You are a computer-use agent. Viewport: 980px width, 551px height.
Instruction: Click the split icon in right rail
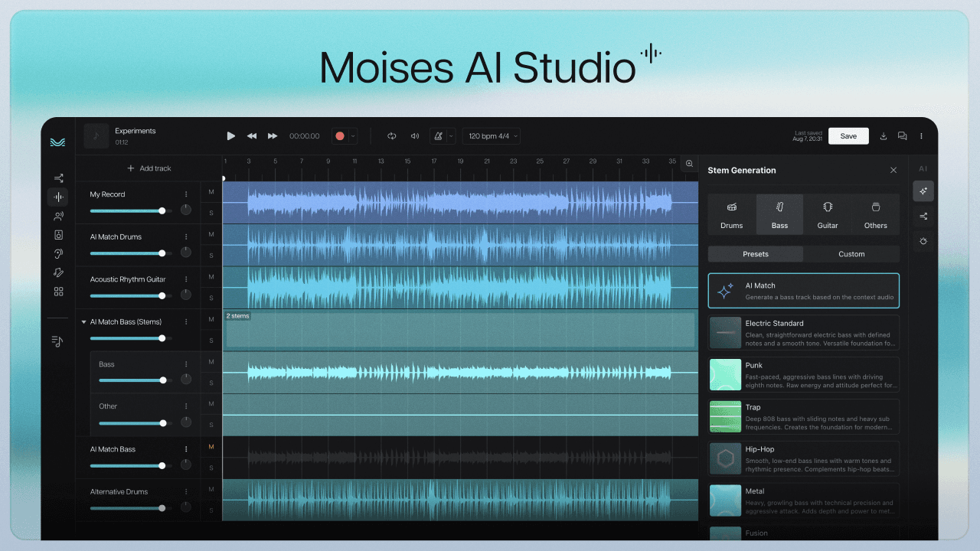click(923, 217)
